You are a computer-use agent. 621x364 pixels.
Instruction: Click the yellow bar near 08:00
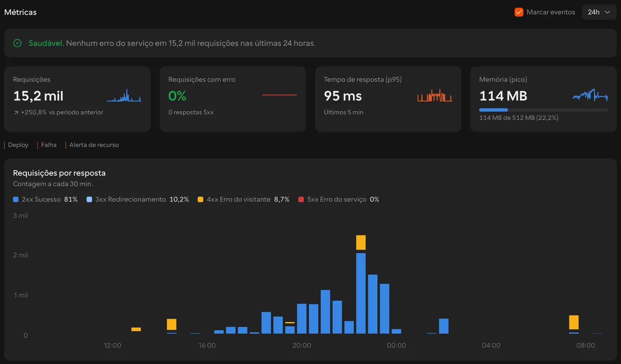click(574, 322)
